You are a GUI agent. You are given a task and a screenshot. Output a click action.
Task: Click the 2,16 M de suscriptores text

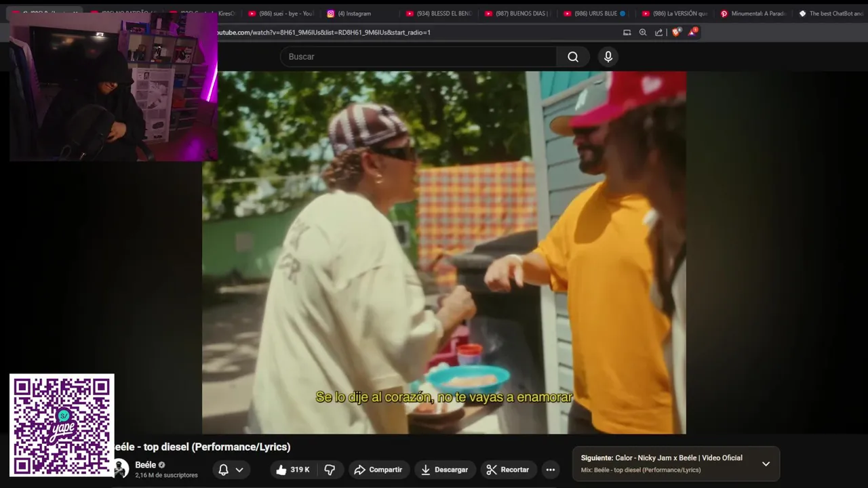(166, 476)
